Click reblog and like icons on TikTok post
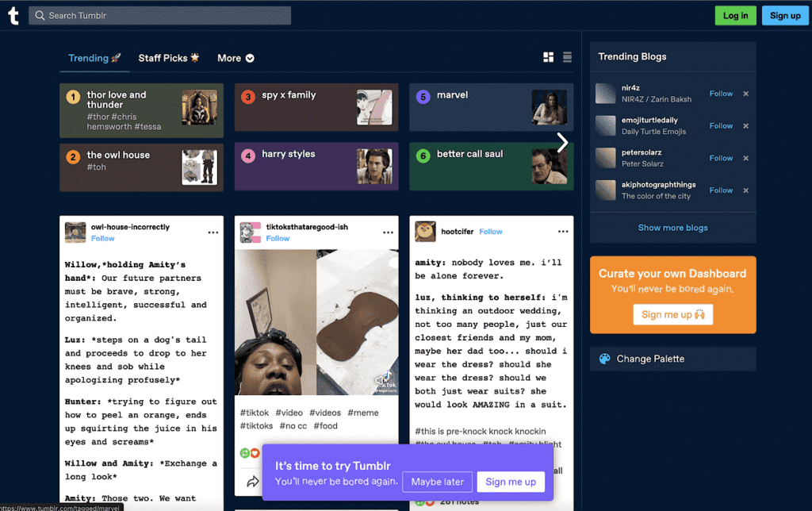The image size is (812, 511). click(250, 453)
